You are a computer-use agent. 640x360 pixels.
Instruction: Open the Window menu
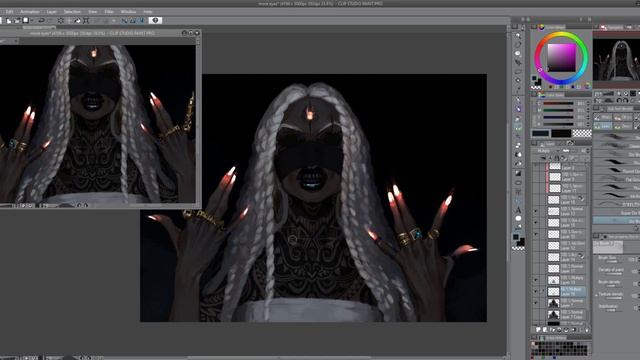click(x=128, y=12)
